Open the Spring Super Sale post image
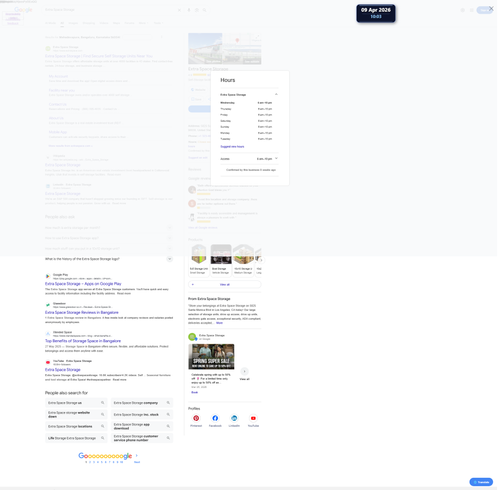500x490 pixels. [x=211, y=357]
